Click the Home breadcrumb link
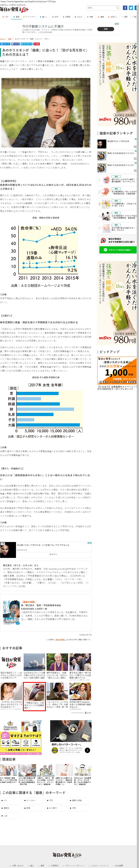 coord(2,39)
